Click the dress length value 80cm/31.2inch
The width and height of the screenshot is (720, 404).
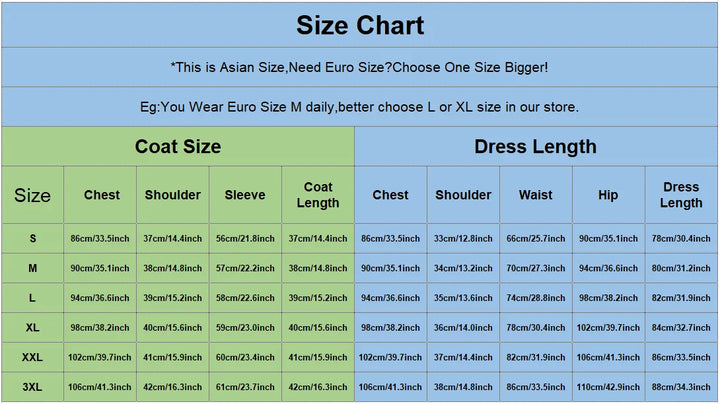(x=681, y=269)
